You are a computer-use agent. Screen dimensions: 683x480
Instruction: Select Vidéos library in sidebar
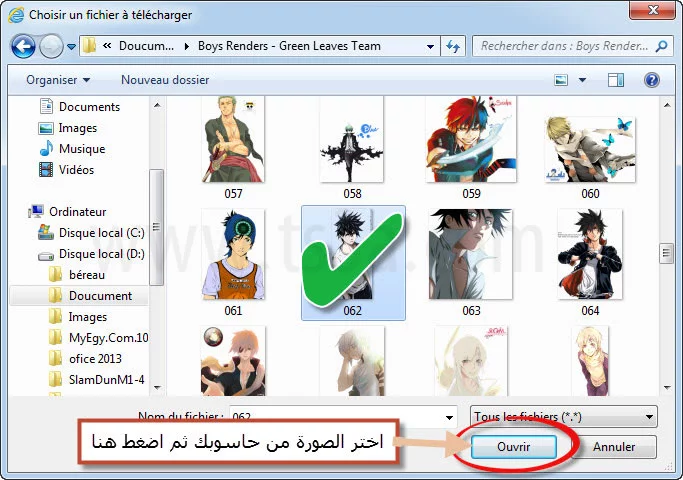(x=66, y=169)
